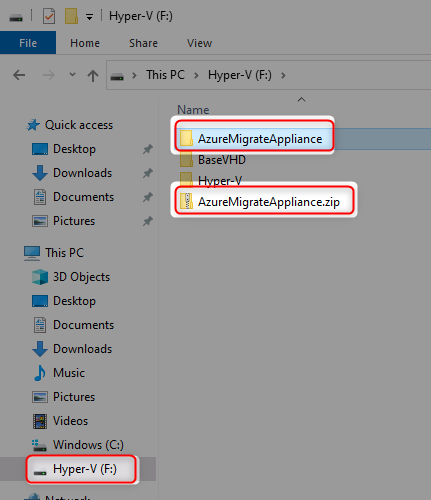Screen dimensions: 431x500
Task: Open Desktop under This PC
Action: point(74,301)
